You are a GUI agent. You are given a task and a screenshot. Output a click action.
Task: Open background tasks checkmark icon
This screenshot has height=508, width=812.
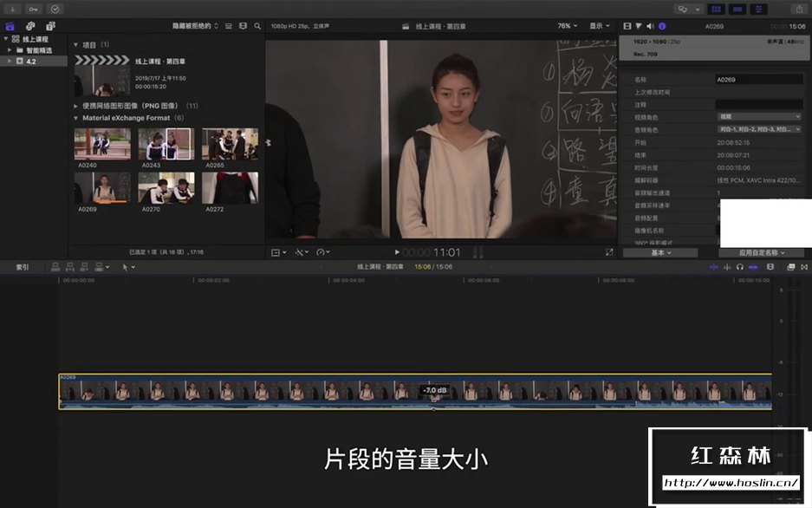coord(55,9)
